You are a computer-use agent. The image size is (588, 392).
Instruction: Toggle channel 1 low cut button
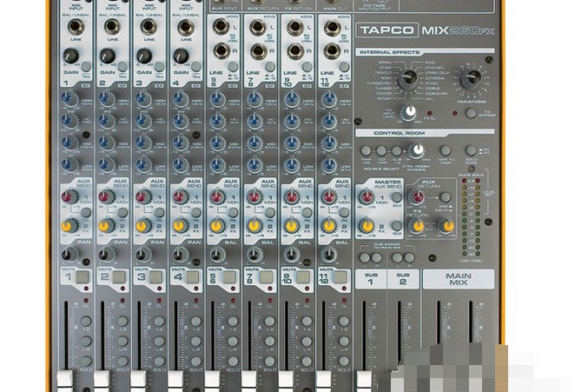(86, 67)
